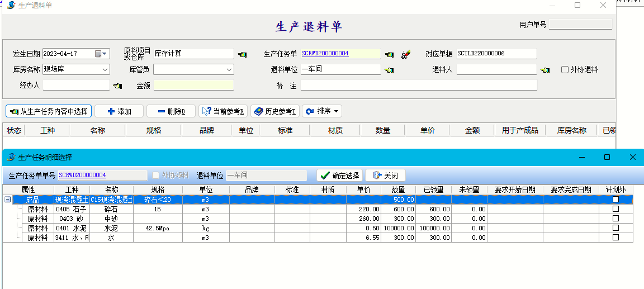Click 确定选择 to confirm selection
Screen dimensions: 644x289
pyautogui.click(x=340, y=176)
